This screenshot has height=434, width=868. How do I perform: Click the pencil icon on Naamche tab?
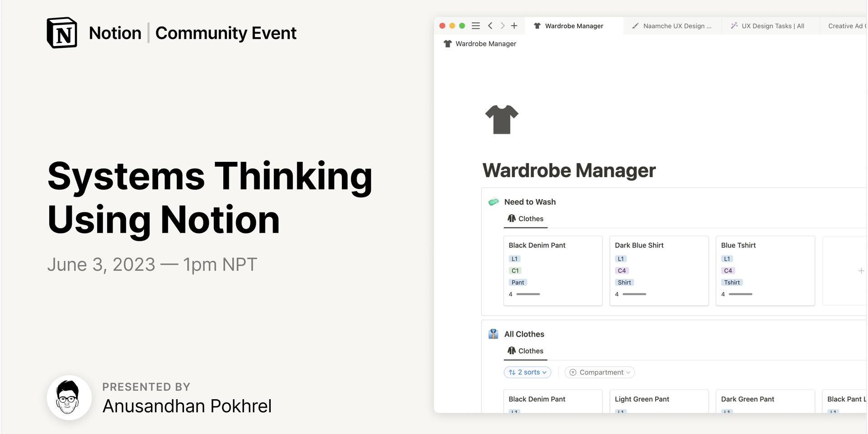635,26
